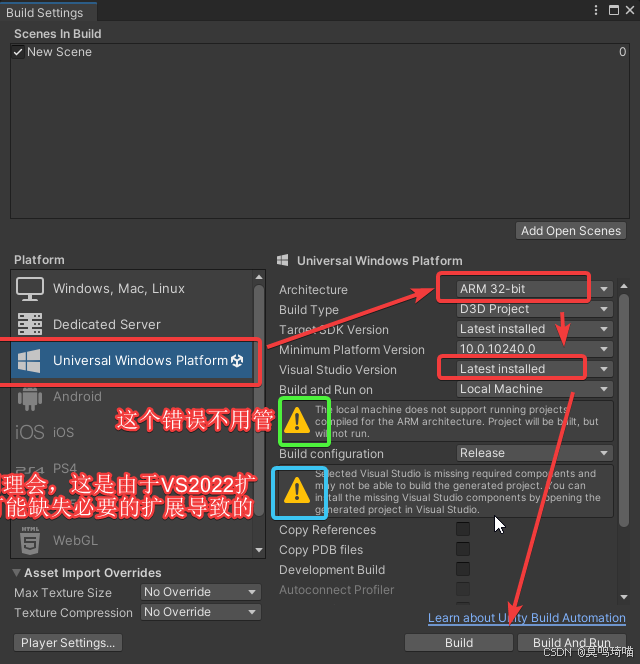
Task: Open the Target SDK Version dropdown
Action: tap(535, 329)
